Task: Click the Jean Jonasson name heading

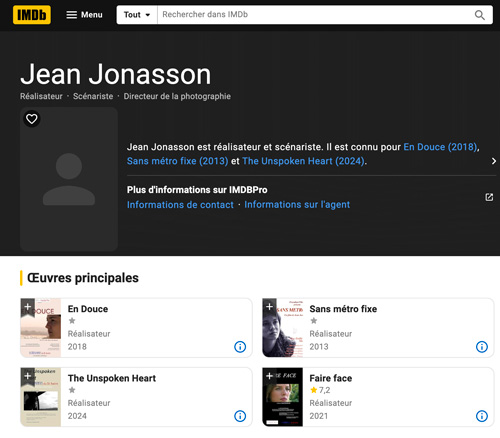Action: tap(116, 74)
